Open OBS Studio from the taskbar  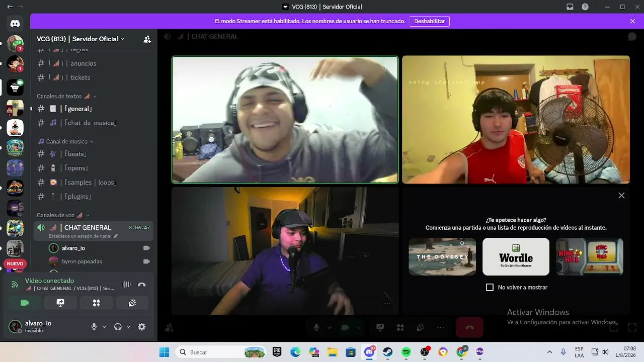pos(425,352)
